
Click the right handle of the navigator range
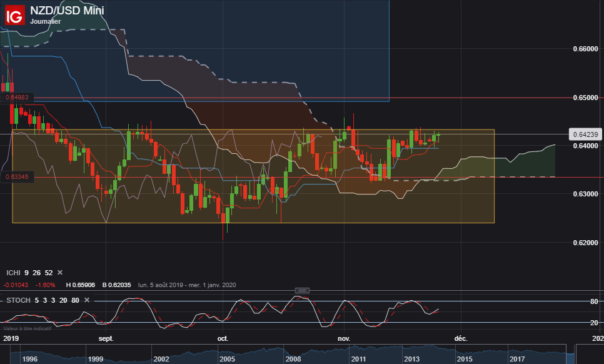[x=575, y=355]
